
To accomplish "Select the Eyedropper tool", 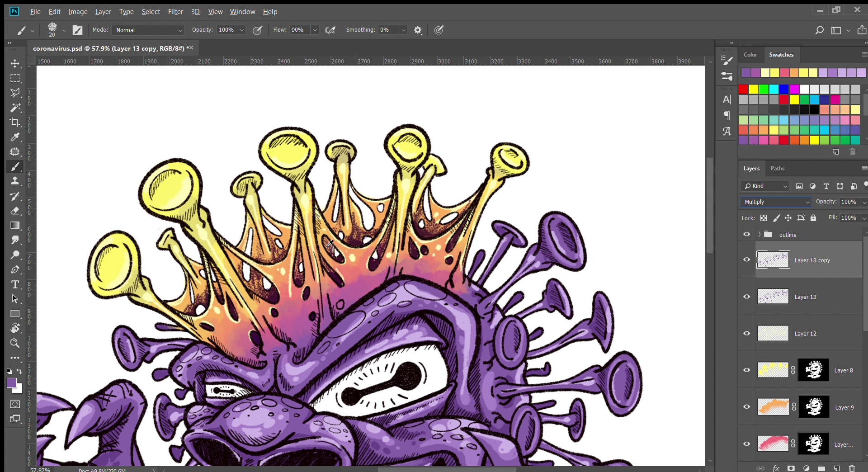I will tap(15, 137).
